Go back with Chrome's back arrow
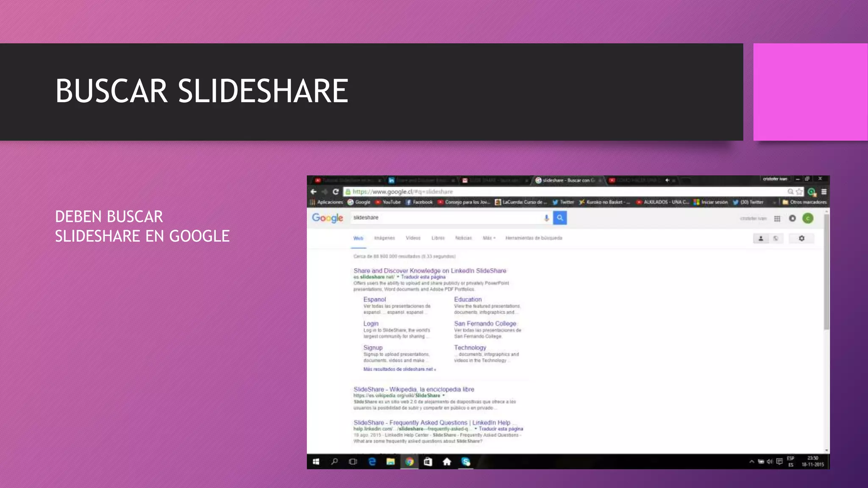Screen dimensions: 868x488 pos(314,191)
